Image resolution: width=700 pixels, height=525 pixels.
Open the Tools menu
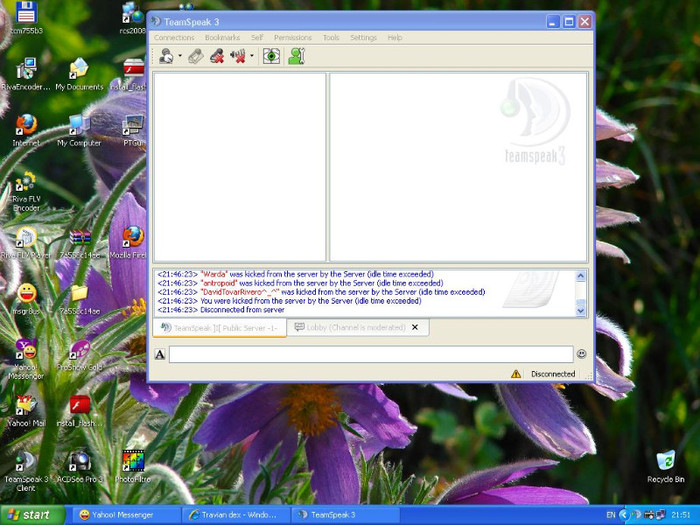pyautogui.click(x=331, y=38)
